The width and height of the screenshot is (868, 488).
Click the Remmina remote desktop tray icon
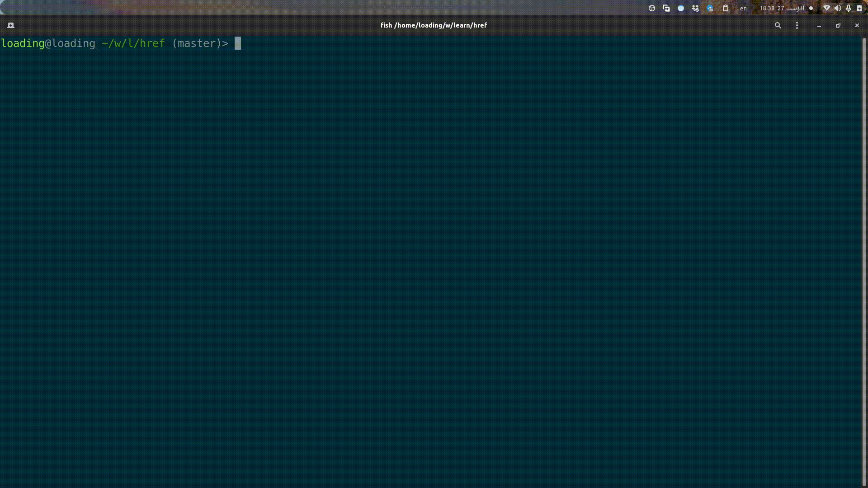click(x=666, y=8)
